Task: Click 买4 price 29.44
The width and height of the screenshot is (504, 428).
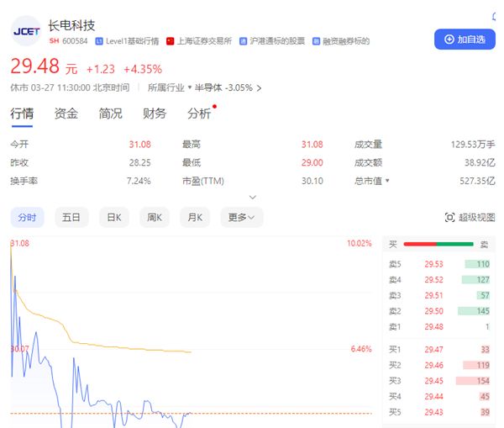Action: tap(433, 396)
